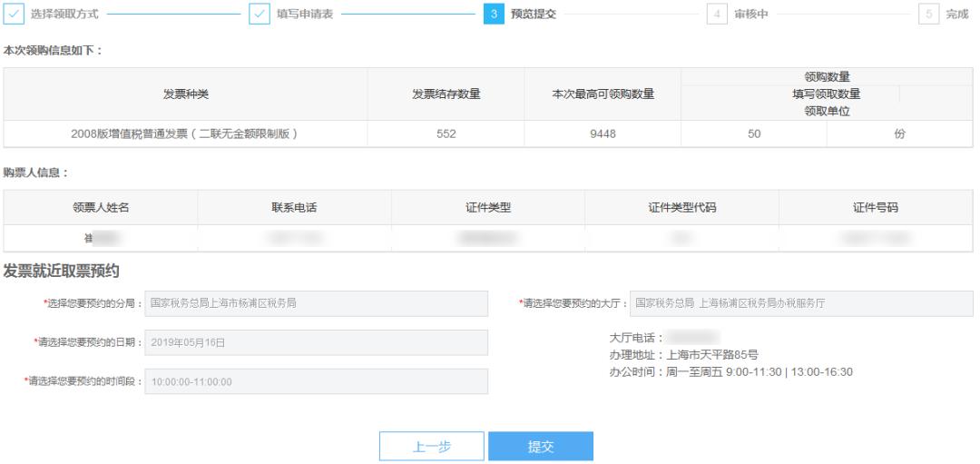Viewport: 980px width, 464px height.
Task: Click the 2008版增值税普通发票 invoice type cell
Action: click(185, 134)
